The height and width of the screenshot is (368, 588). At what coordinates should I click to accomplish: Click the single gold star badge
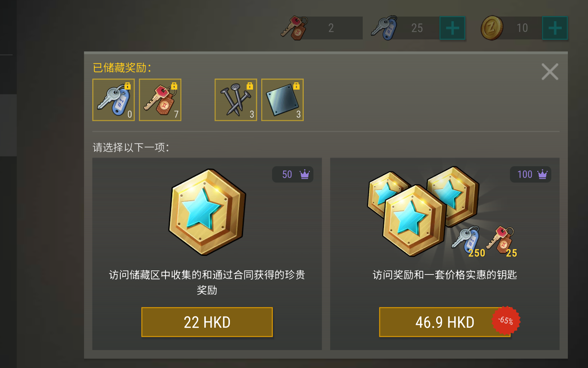pos(207,212)
